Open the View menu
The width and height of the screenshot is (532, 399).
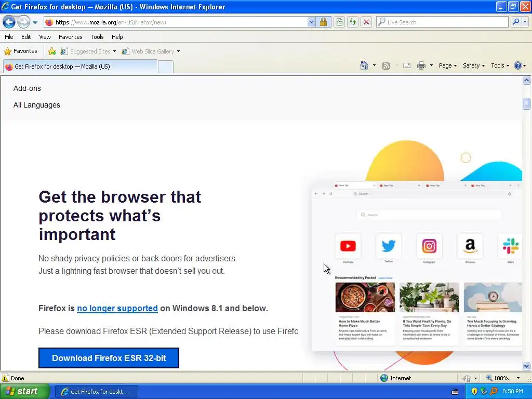click(x=45, y=37)
